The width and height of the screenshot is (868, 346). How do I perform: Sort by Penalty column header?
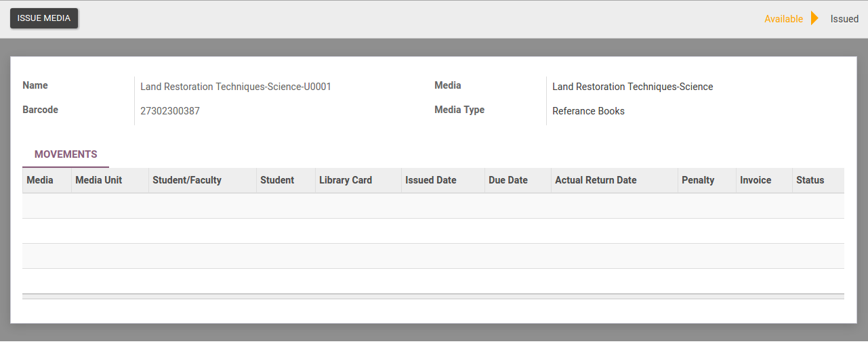[x=698, y=180]
